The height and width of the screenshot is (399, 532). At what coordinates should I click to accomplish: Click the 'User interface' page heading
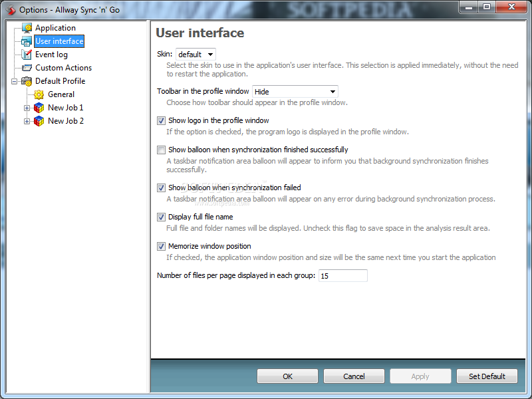pyautogui.click(x=200, y=33)
